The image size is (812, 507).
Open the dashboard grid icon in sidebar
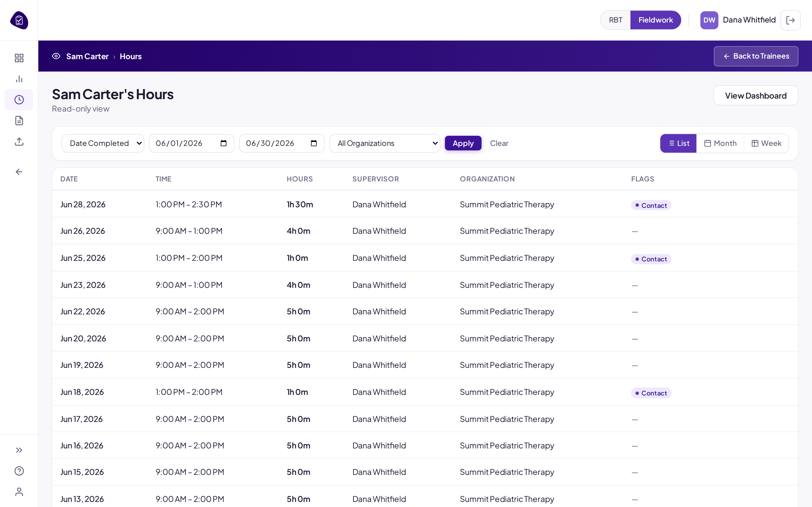[19, 58]
